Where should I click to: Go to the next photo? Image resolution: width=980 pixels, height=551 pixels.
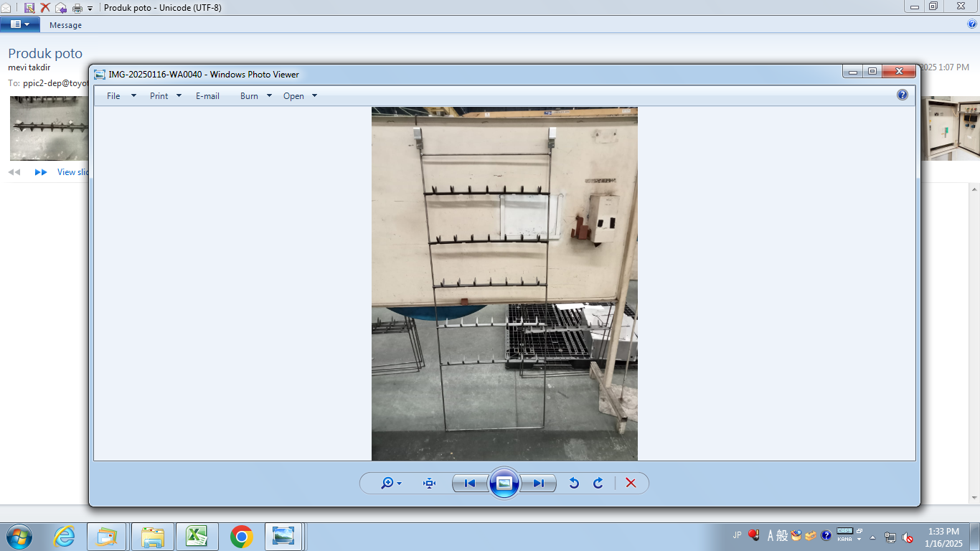pos(538,484)
